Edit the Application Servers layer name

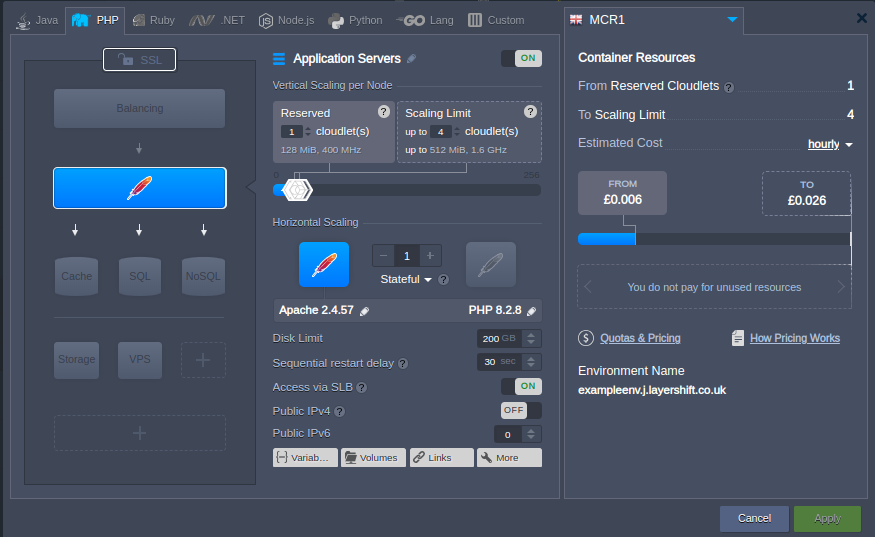coord(412,59)
